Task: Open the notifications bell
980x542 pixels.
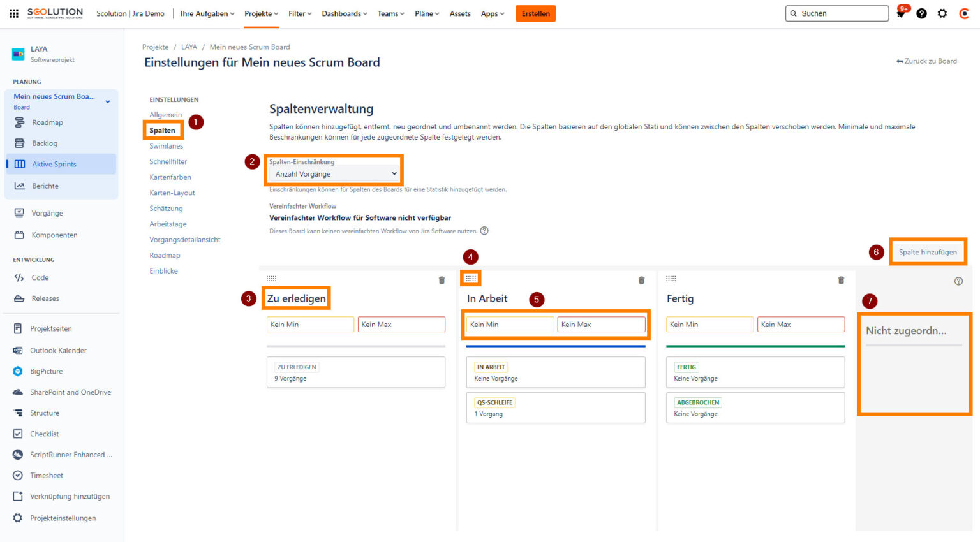Action: (x=900, y=13)
